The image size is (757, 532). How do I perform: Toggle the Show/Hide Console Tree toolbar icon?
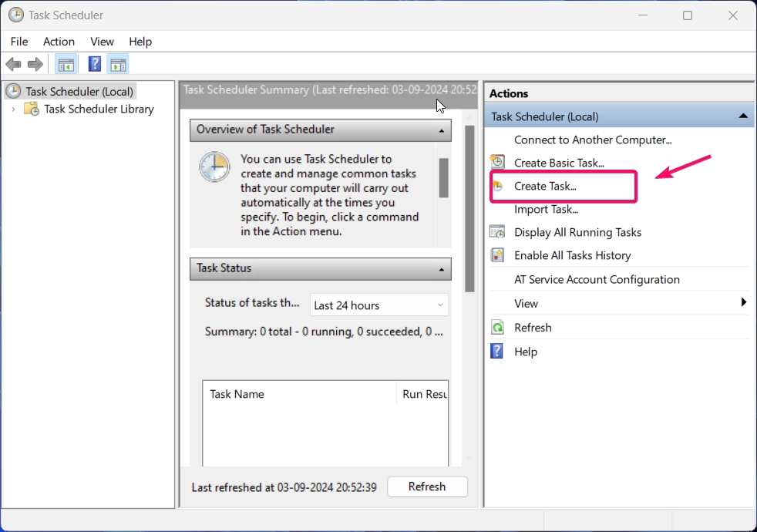coord(66,64)
